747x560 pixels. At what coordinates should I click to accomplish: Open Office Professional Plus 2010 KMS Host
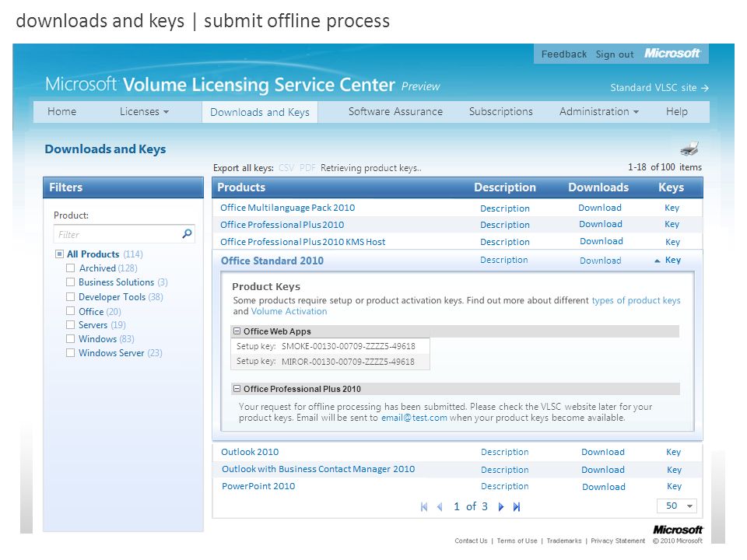(x=303, y=242)
